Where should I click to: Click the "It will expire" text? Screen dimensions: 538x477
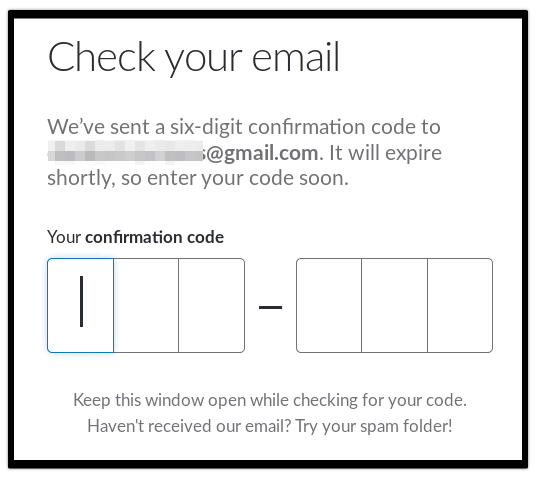tap(385, 153)
